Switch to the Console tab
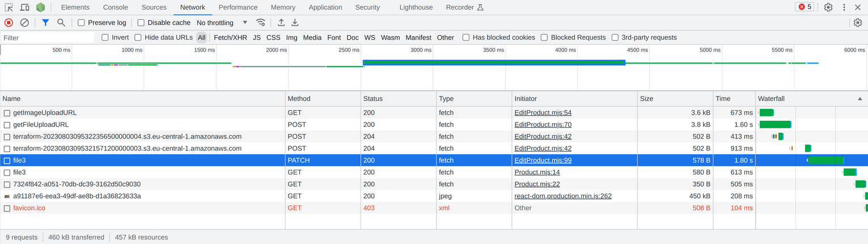This screenshot has height=244, width=868. pos(115,7)
